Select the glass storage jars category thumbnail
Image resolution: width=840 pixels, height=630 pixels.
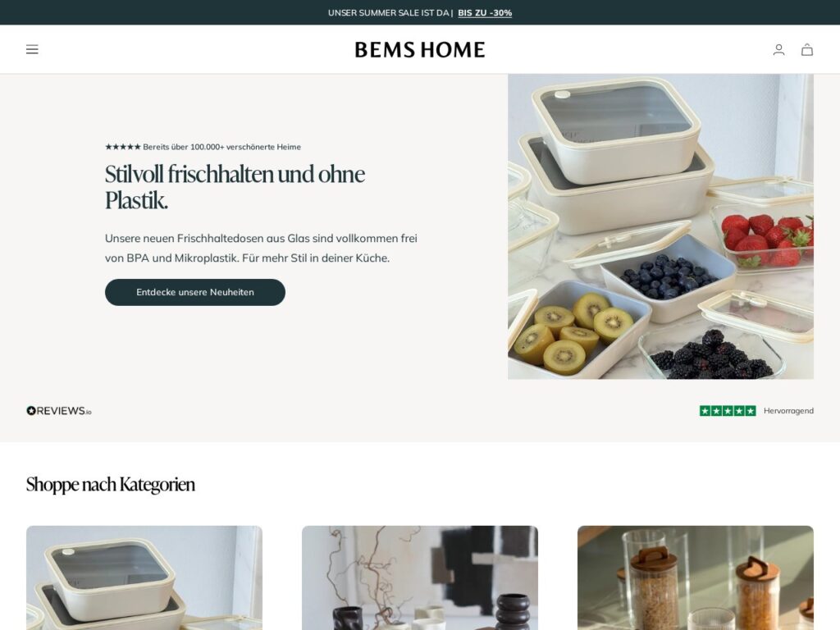point(696,577)
